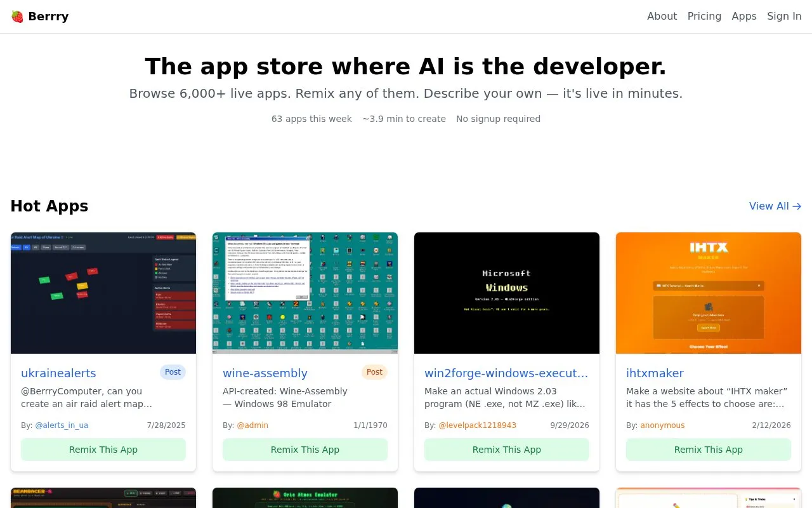The image size is (812, 508).
Task: Open the win2forge Windows screenshot thumbnail
Action: tap(507, 293)
